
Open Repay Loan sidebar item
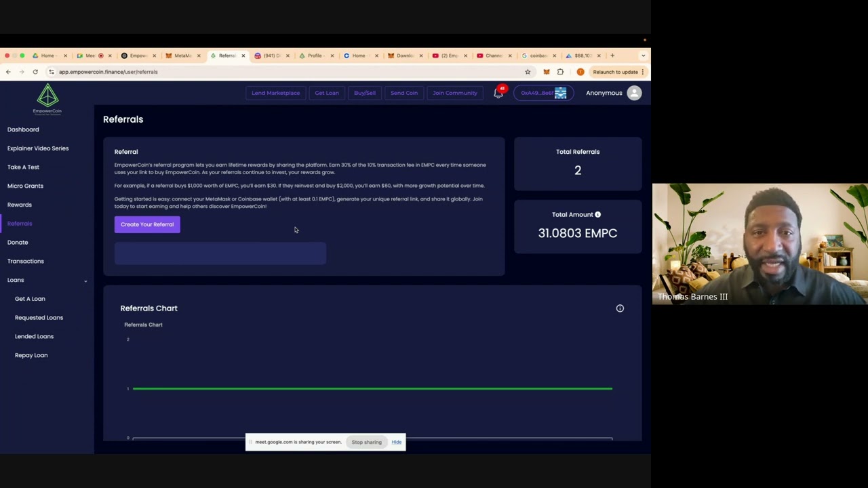tap(31, 355)
